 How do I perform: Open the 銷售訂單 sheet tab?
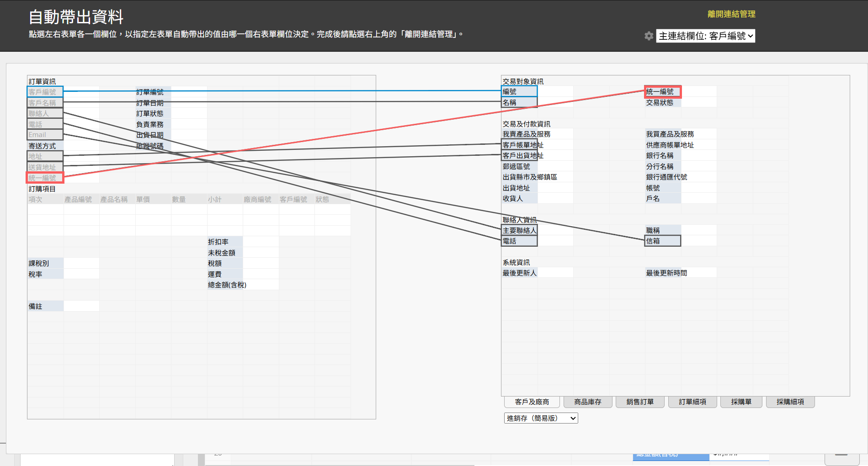tap(639, 402)
